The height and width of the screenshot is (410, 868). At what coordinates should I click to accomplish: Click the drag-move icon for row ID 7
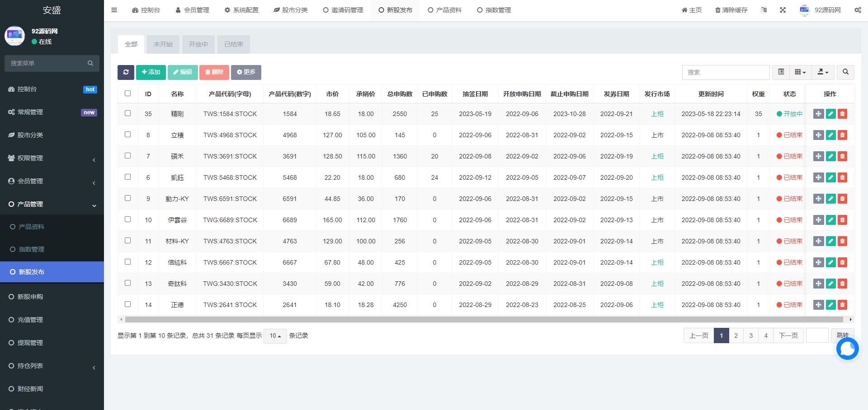click(x=818, y=156)
